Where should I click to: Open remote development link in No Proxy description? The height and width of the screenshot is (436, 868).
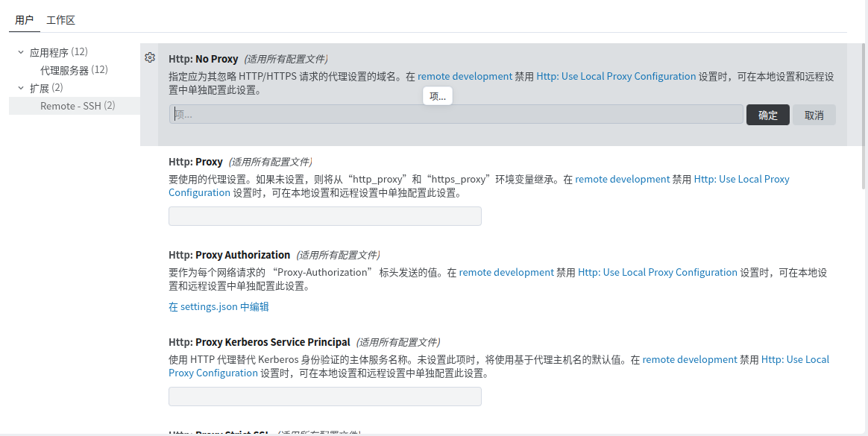tap(465, 76)
